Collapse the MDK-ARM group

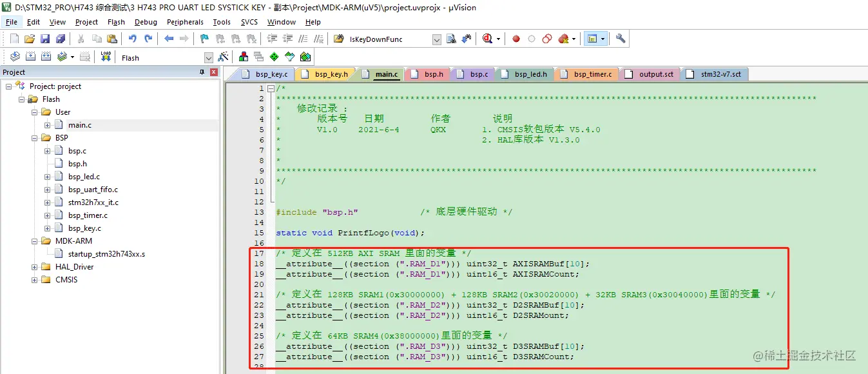click(35, 241)
